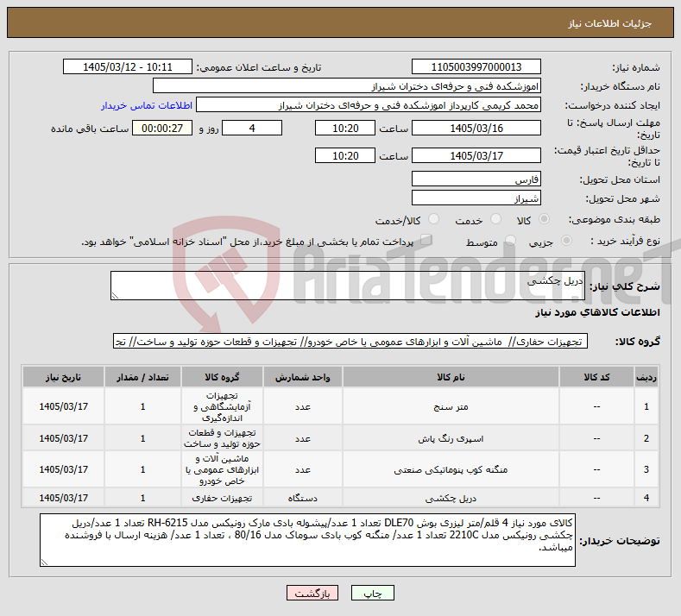Click the remaining days field showing 4
The height and width of the screenshot is (616, 681).
tap(252, 128)
